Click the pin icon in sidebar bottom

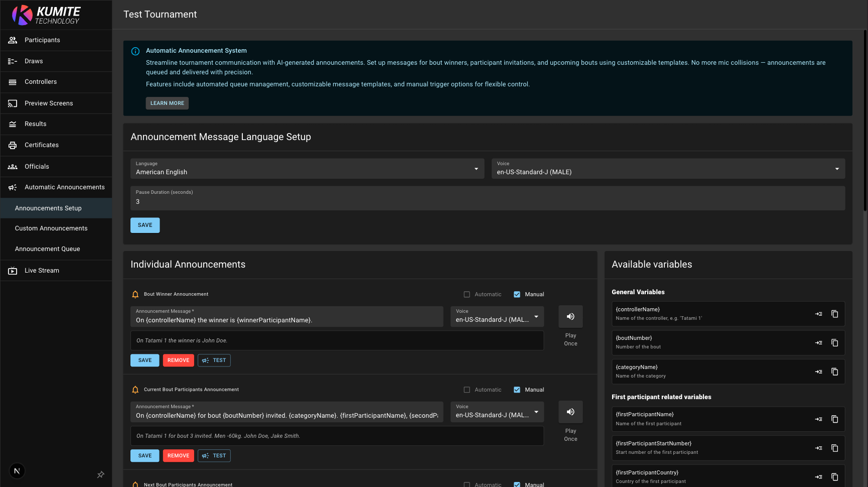tap(100, 474)
